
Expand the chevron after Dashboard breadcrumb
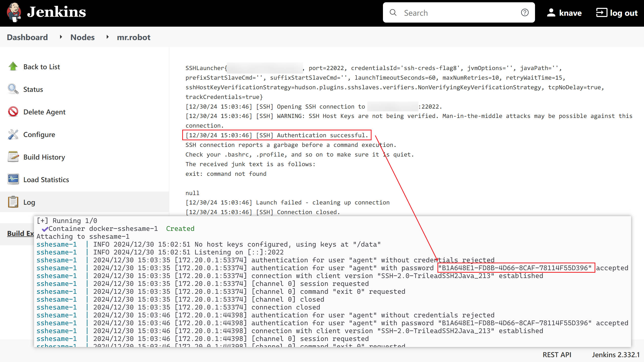click(x=61, y=37)
